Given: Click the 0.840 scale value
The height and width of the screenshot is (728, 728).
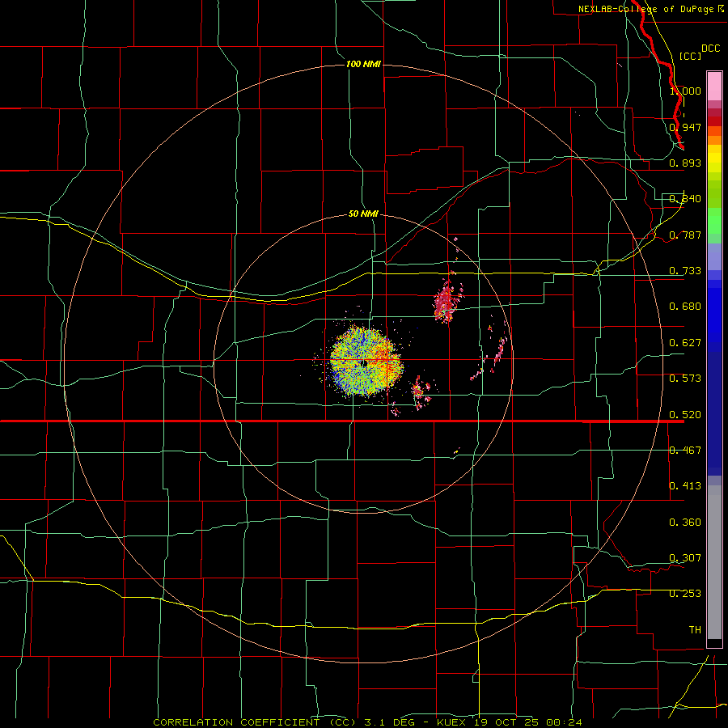Looking at the screenshot, I should click(685, 199).
